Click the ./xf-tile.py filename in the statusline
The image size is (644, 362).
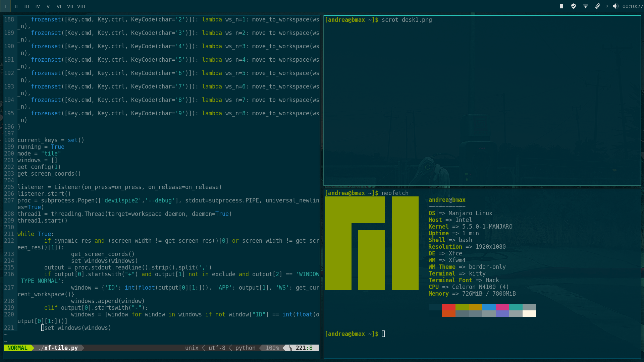(x=58, y=348)
